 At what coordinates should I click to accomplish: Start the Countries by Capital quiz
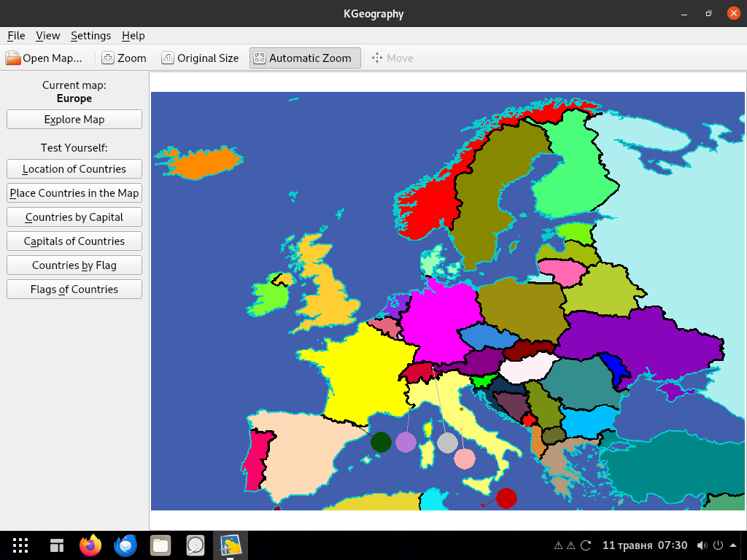(x=74, y=217)
